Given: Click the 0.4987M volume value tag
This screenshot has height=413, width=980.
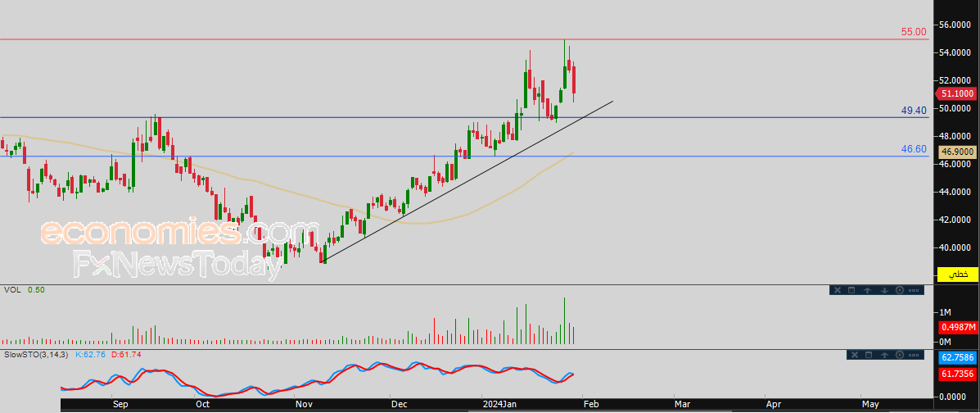Looking at the screenshot, I should tap(958, 327).
